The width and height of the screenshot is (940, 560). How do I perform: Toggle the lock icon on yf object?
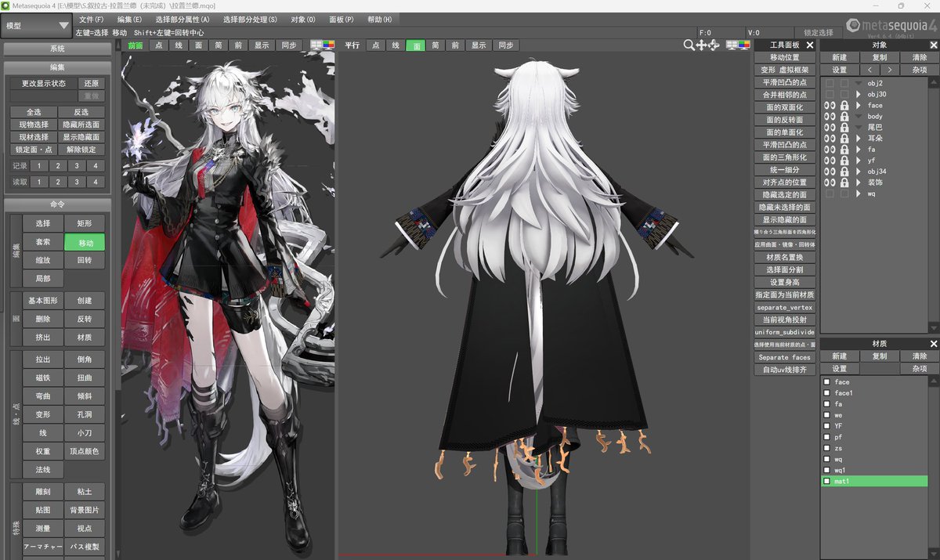coord(844,160)
